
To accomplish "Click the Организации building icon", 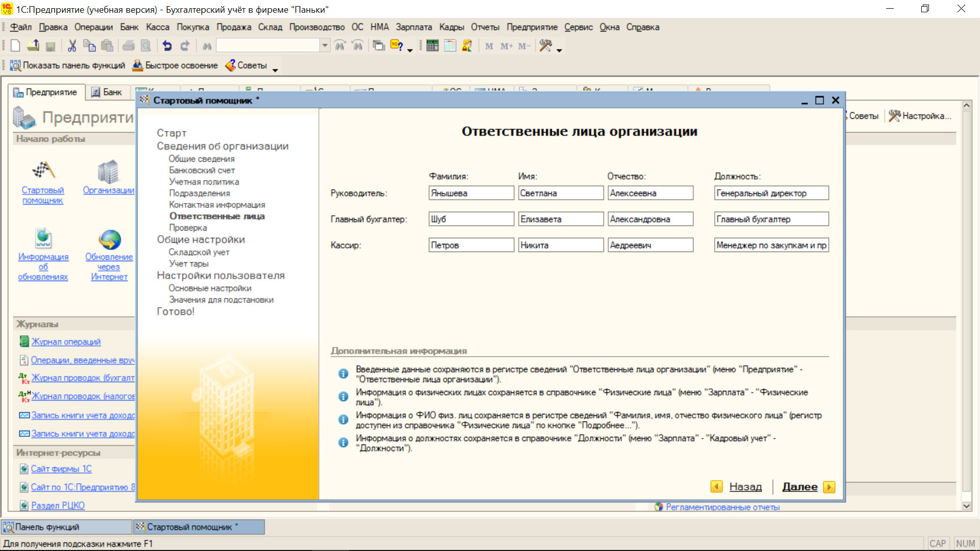I will (108, 171).
